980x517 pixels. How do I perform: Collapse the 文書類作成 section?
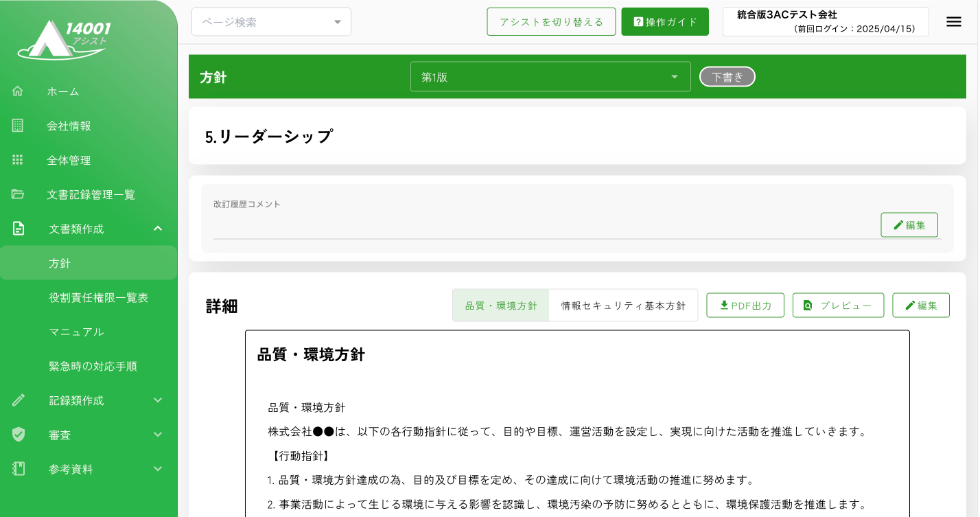(158, 229)
